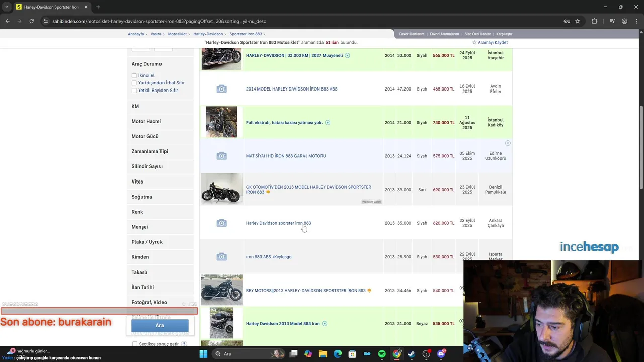Click camera placeholder for 2014 MODEL HARLEY DAVİDSON ABS
The width and height of the screenshot is (644, 362).
tap(221, 89)
